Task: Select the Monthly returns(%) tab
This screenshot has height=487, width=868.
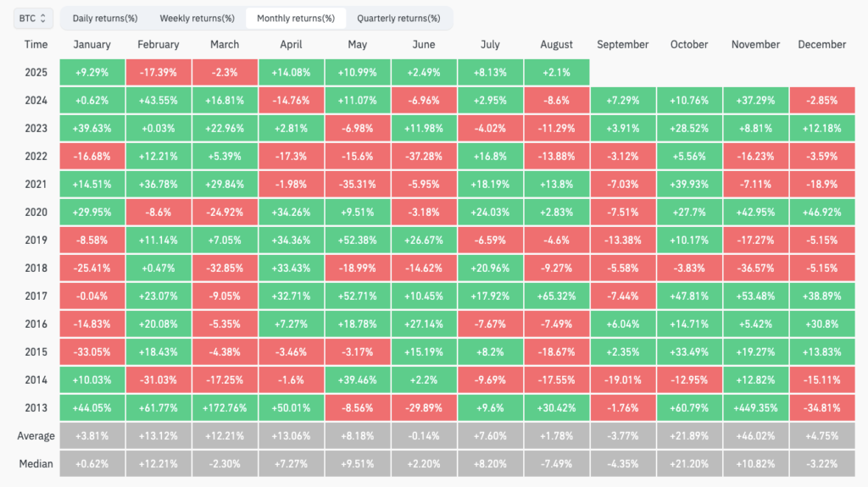Action: tap(296, 18)
